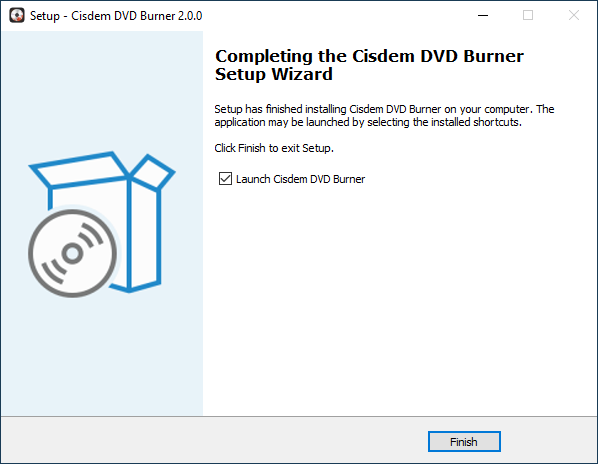
Task: Click the 'Click Finish to exit Setup' text
Action: point(274,148)
